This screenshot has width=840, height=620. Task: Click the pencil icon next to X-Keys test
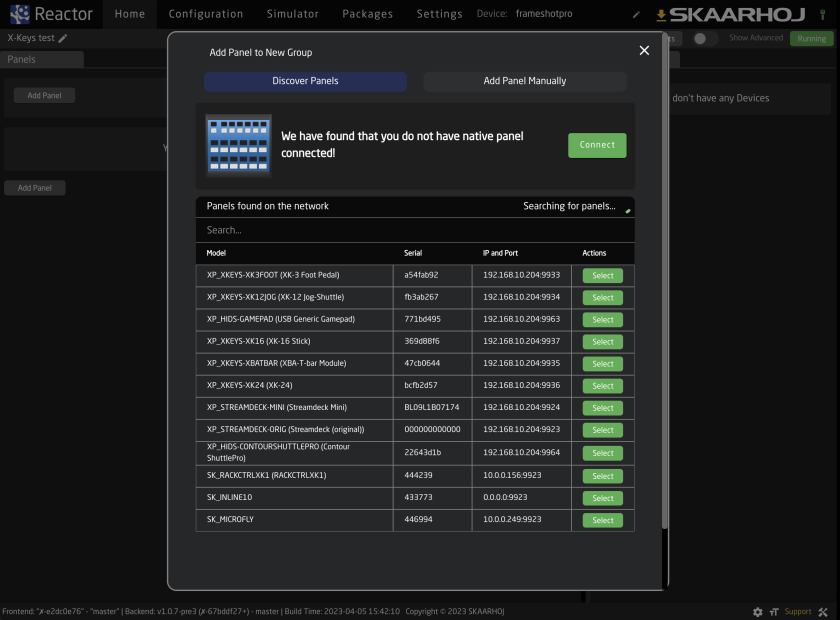point(62,38)
